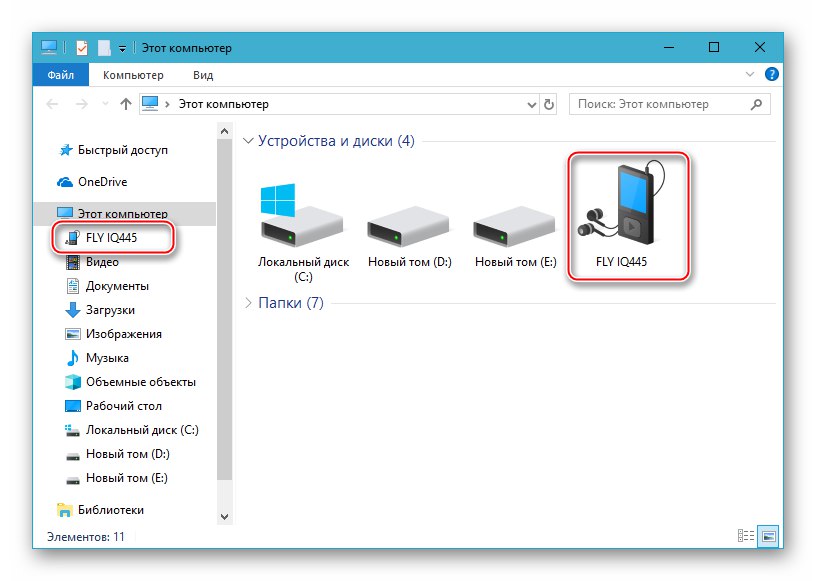Screen dimensions: 816x581
Task: Switch to the Вид ribbon tab
Action: click(x=204, y=74)
